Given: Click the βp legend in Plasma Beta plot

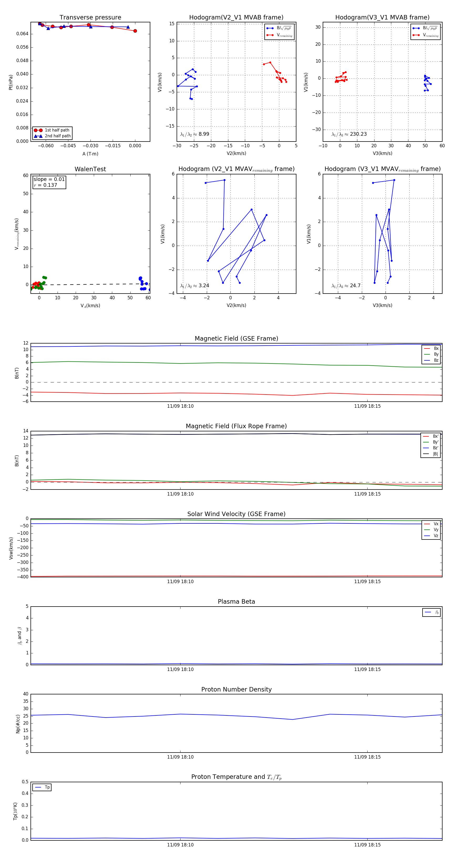Looking at the screenshot, I should (431, 612).
